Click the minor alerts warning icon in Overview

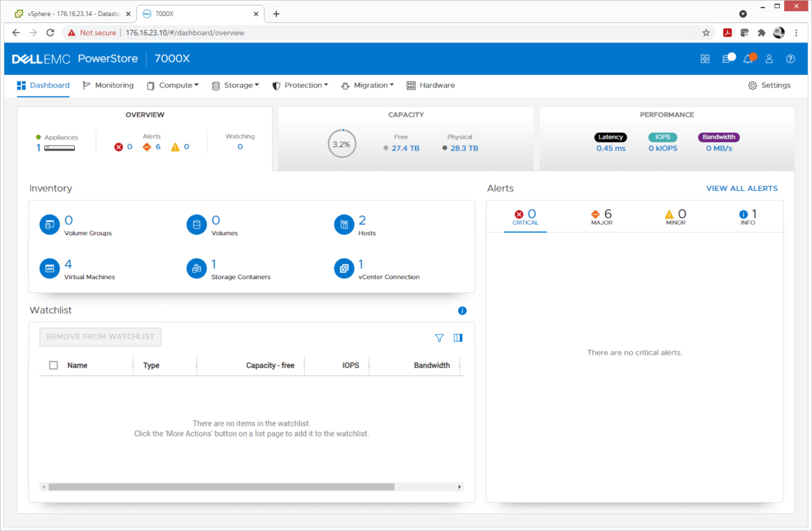pos(176,147)
